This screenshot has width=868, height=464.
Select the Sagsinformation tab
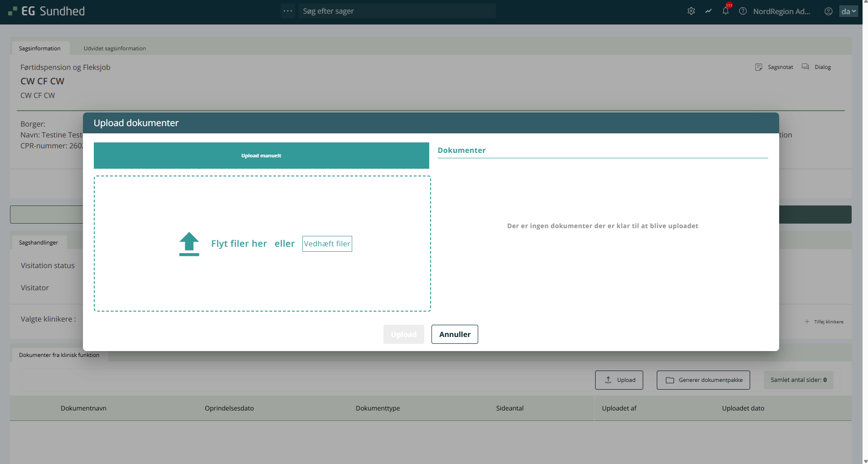click(x=40, y=49)
